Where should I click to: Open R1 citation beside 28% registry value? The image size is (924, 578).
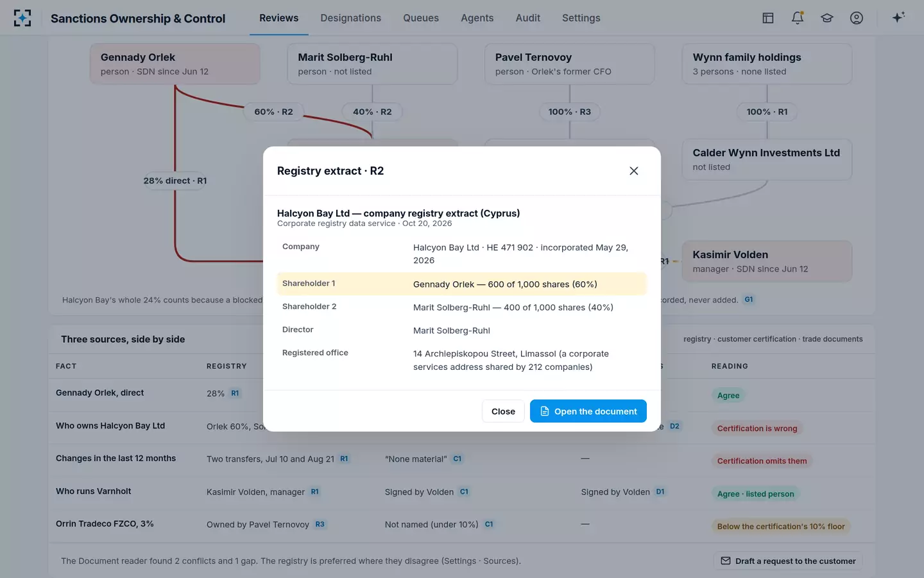point(235,393)
